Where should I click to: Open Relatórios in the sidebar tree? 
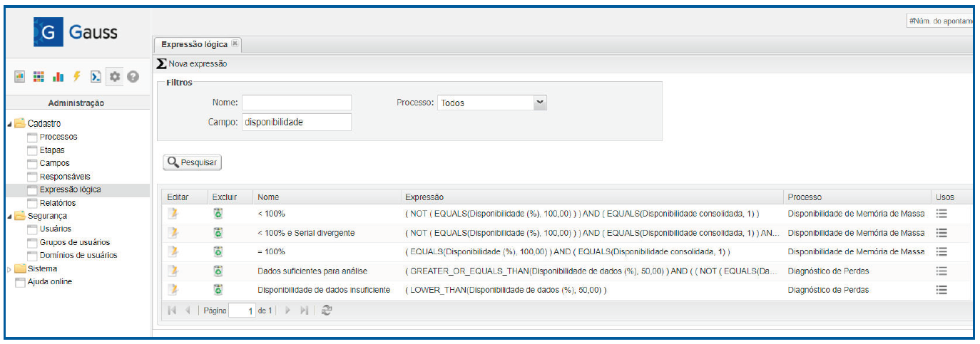[x=58, y=203]
